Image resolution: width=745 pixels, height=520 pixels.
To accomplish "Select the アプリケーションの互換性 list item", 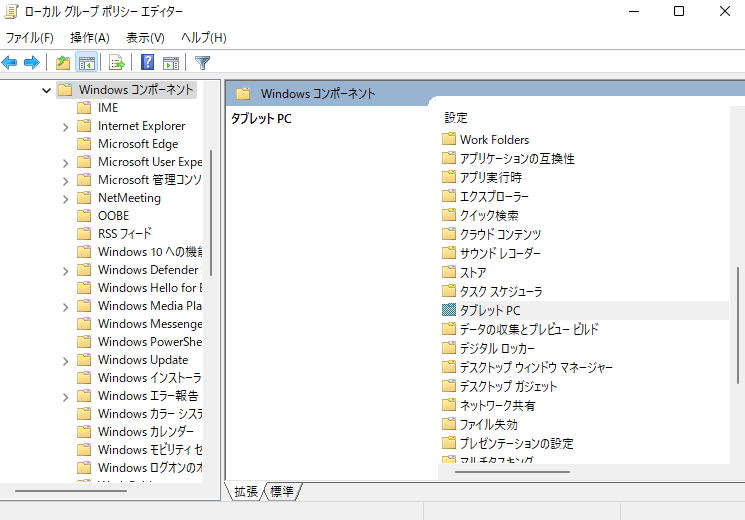I will click(517, 158).
